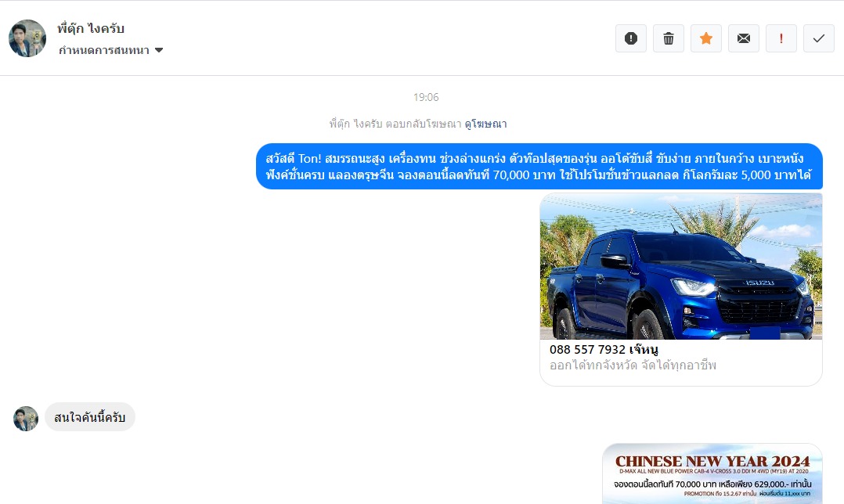This screenshot has height=504, width=844.
Task: Click the 19:06 timestamp
Action: point(426,97)
